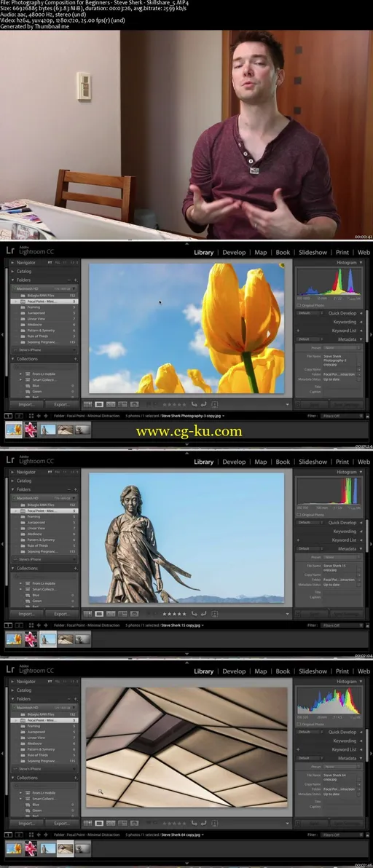Click plus icon on Folders panel, tulip frame
Screen dimensions: 373x868
pyautogui.click(x=76, y=280)
